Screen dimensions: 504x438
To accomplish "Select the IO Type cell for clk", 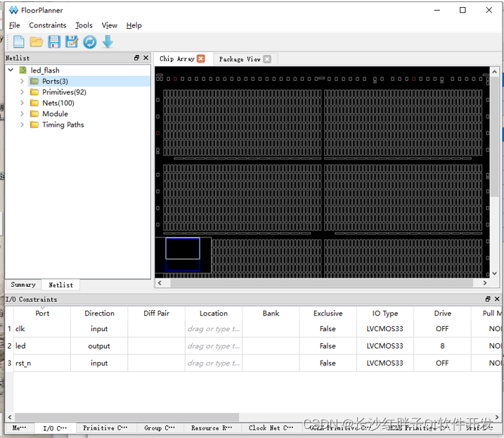I will (x=385, y=328).
